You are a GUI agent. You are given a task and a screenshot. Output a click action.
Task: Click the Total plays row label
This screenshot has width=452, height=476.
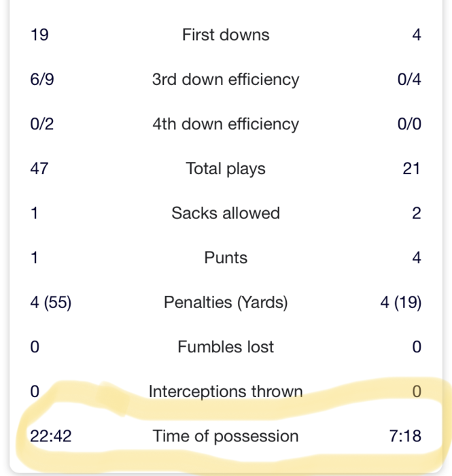[226, 169]
